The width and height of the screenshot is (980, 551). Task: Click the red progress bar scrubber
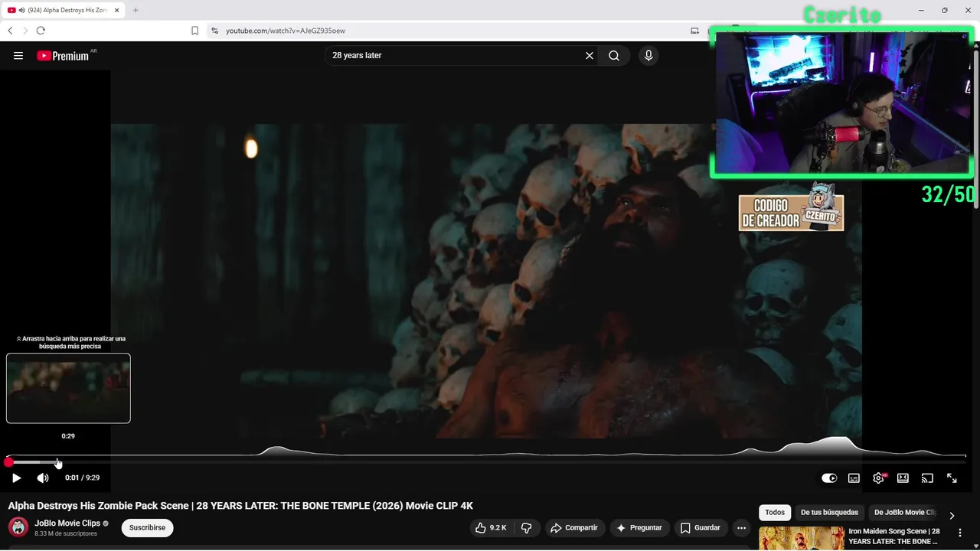8,462
